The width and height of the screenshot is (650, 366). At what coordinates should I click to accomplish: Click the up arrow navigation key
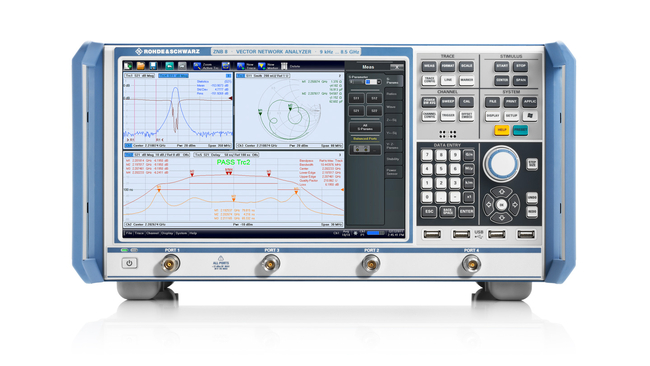(x=502, y=191)
